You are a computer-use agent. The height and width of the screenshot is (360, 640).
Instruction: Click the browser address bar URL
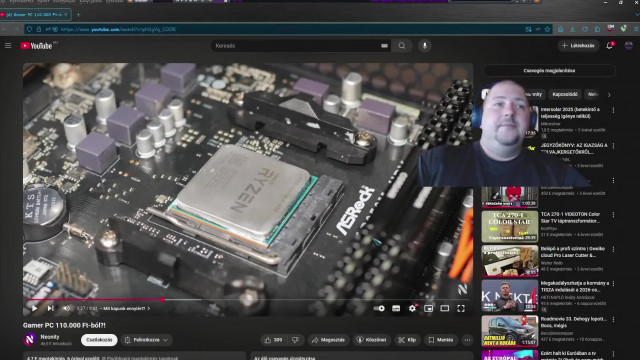coord(118,29)
